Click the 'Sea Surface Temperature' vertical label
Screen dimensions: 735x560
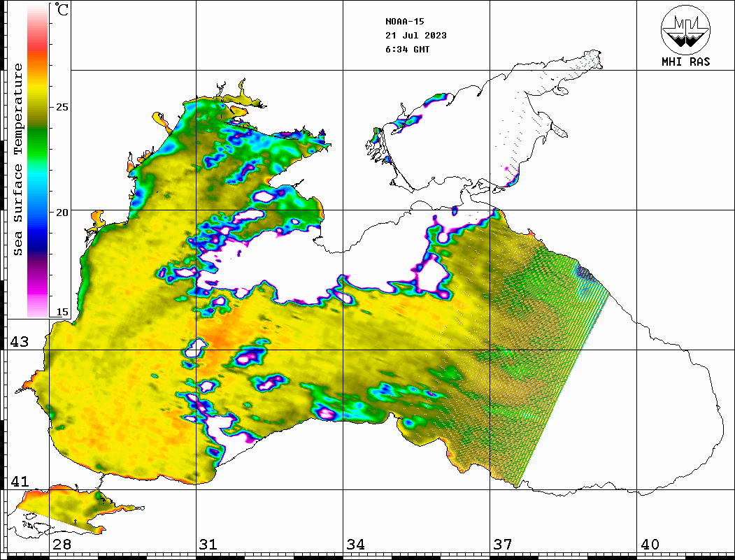coord(17,160)
